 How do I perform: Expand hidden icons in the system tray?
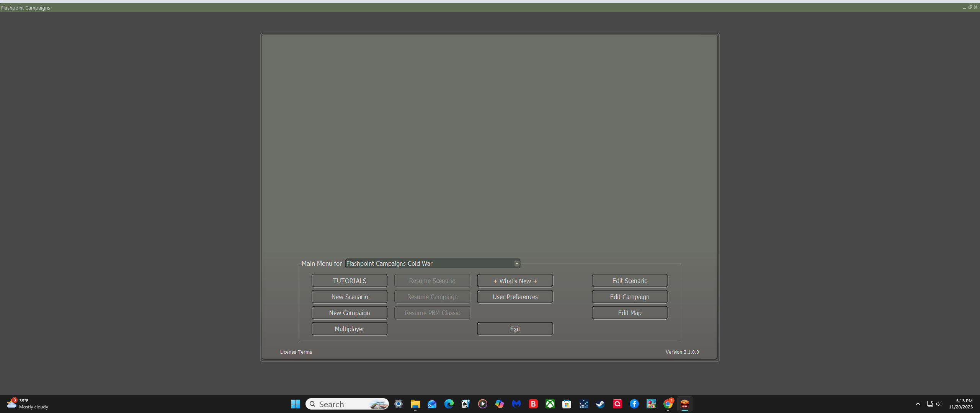(918, 404)
